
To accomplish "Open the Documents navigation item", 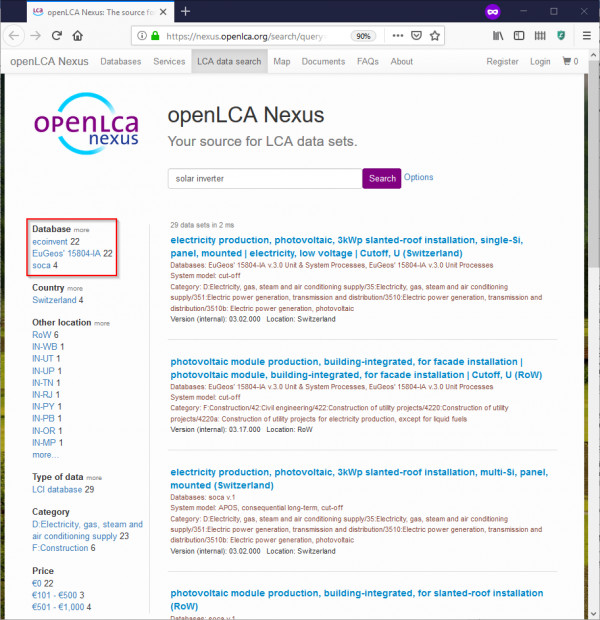I will pos(323,61).
